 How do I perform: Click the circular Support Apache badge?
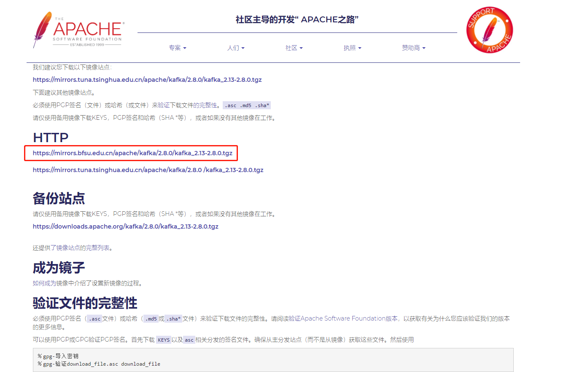tap(489, 30)
